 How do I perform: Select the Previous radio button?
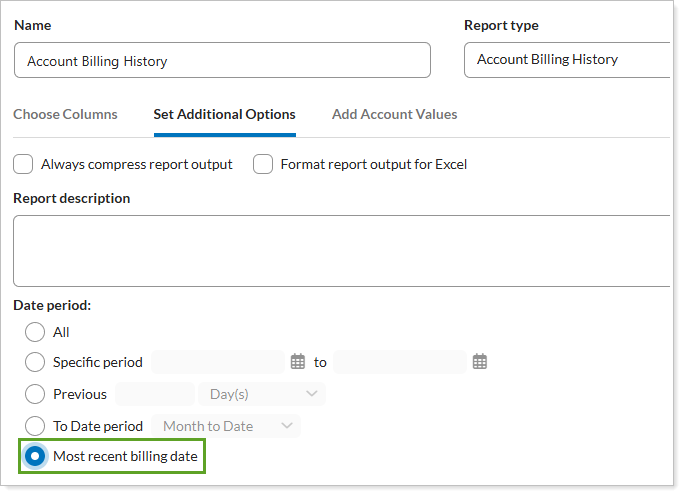click(x=35, y=394)
